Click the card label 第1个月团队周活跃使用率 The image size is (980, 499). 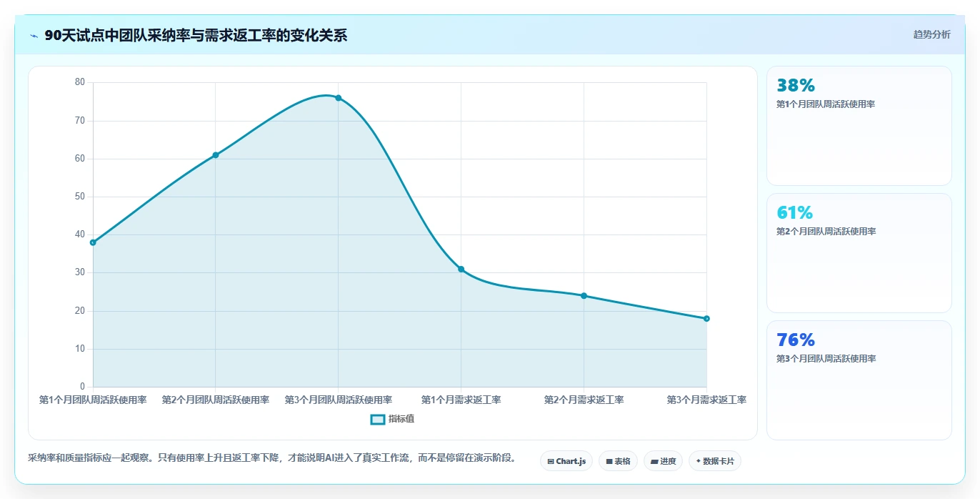(x=826, y=104)
